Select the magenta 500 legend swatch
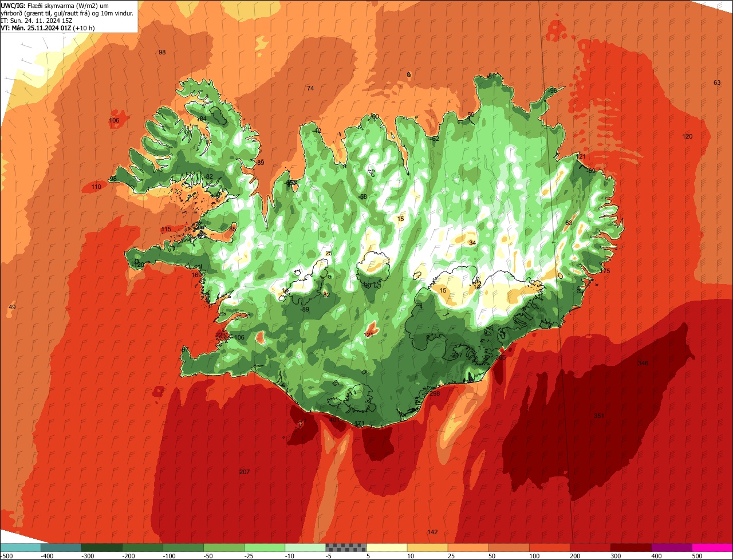 coord(712,547)
